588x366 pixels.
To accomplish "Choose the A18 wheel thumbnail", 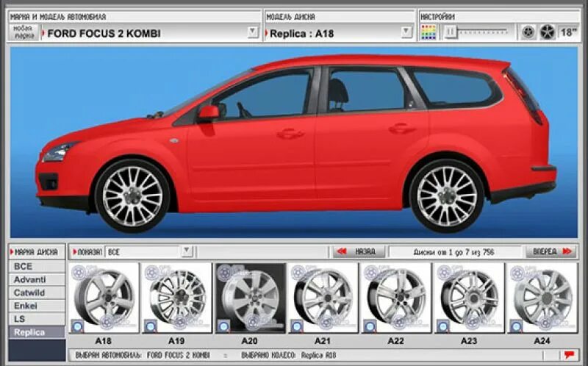I will point(104,298).
